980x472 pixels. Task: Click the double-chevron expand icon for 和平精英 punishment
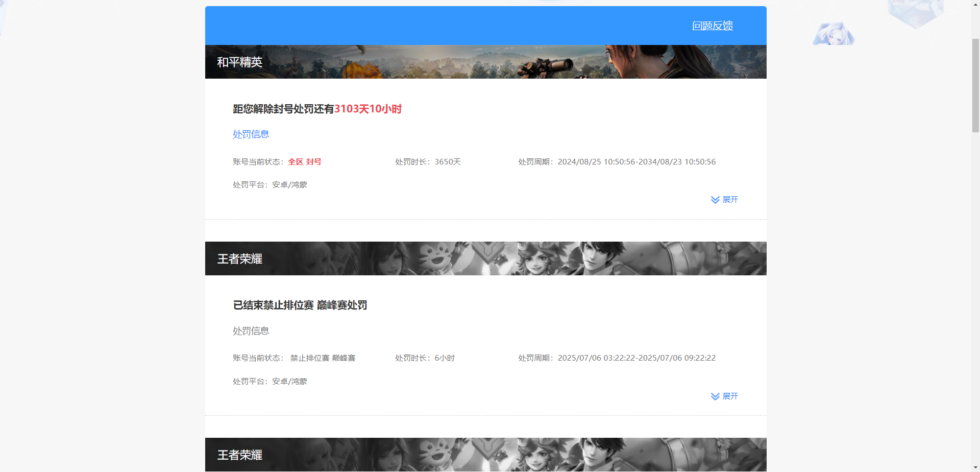tap(715, 199)
